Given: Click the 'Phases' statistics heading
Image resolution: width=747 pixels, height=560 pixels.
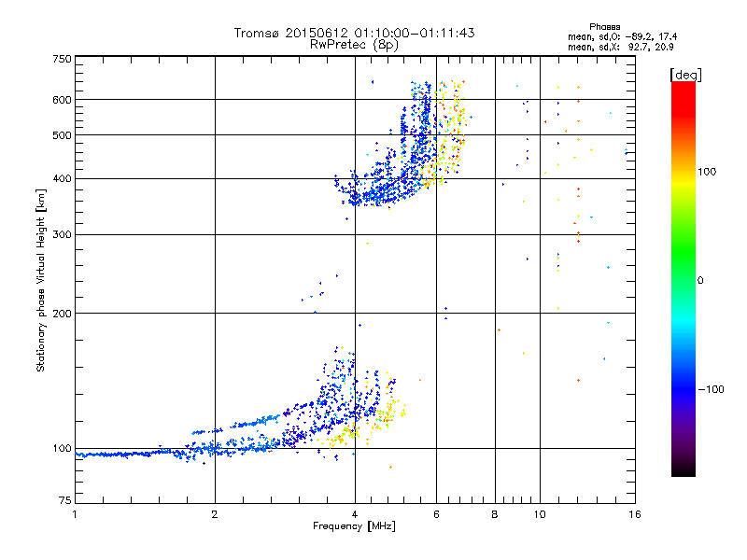Looking at the screenshot, I should click(x=604, y=27).
